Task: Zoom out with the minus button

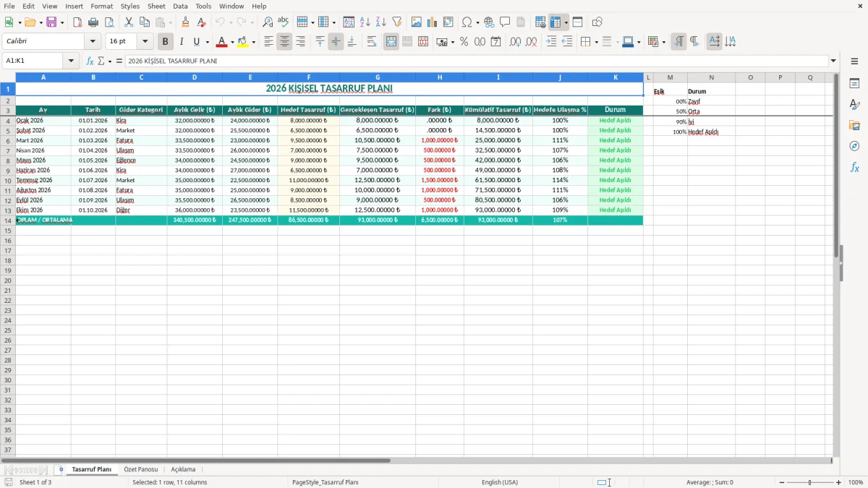Action: (x=782, y=482)
